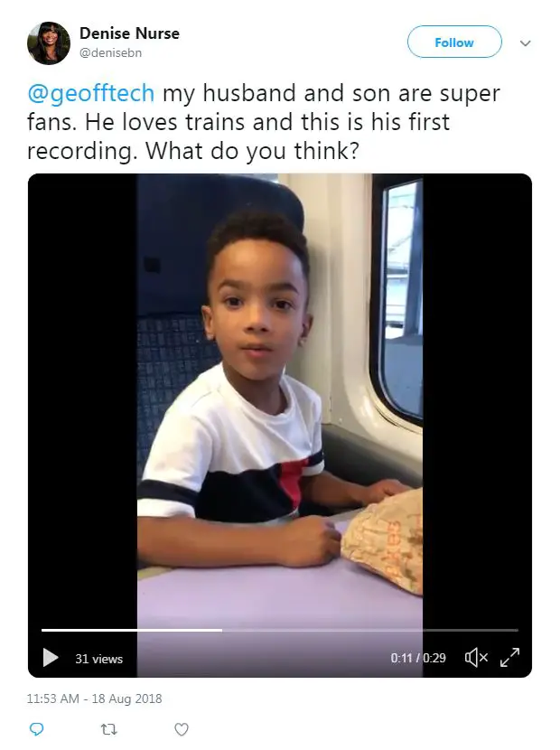Viewport: 560px width, 750px height.
Task: Click the @denisebn handle
Action: (110, 52)
